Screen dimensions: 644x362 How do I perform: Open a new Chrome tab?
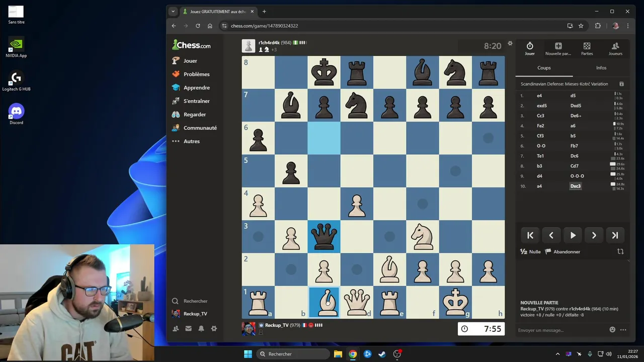click(264, 12)
